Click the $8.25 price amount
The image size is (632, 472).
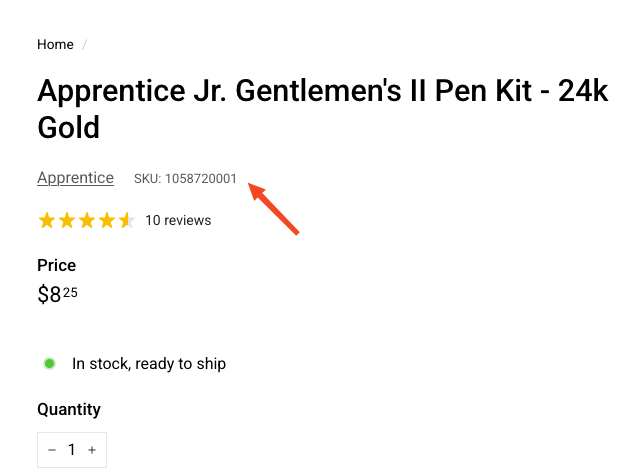[x=57, y=295]
